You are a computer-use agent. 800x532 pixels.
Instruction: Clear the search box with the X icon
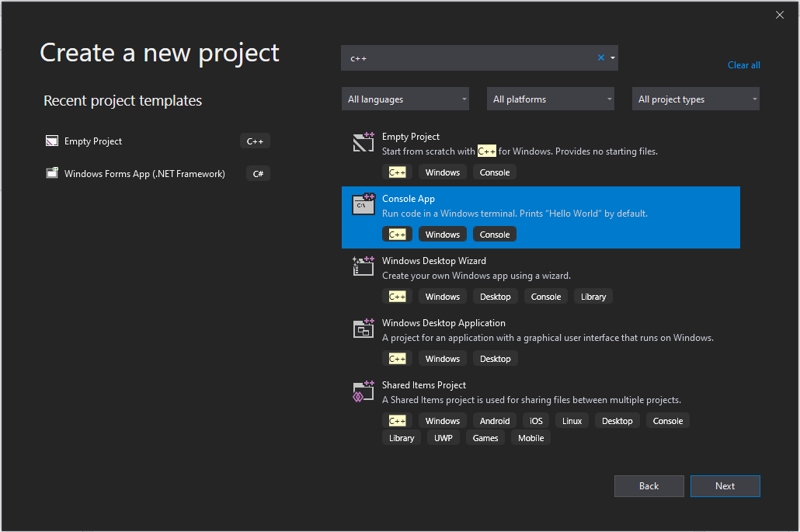click(600, 57)
